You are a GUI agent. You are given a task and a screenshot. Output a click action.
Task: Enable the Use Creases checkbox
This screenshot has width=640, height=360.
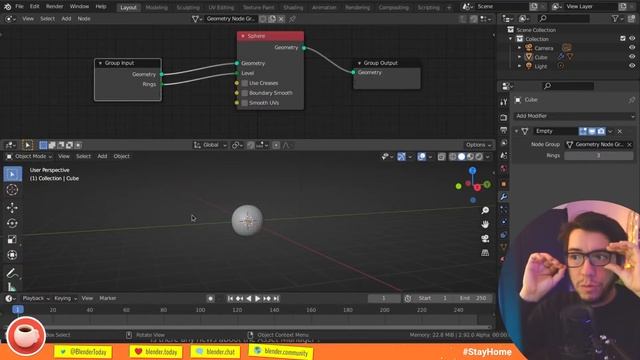click(244, 83)
